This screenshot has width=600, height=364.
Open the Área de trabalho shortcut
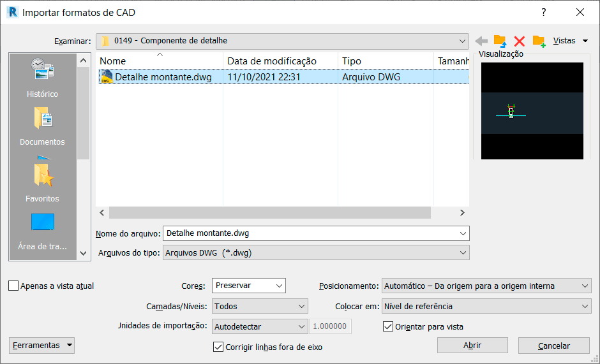point(43,231)
